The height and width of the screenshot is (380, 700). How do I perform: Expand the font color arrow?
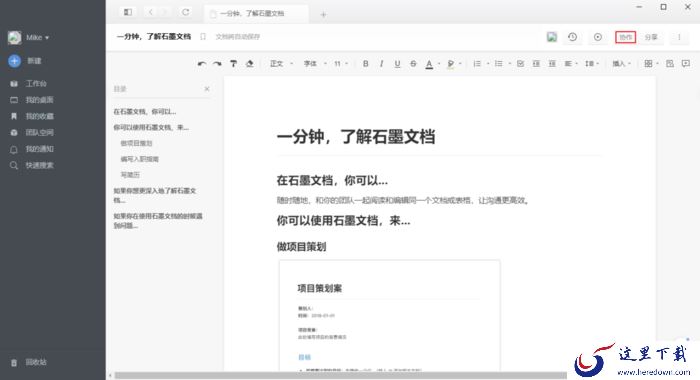(x=439, y=64)
